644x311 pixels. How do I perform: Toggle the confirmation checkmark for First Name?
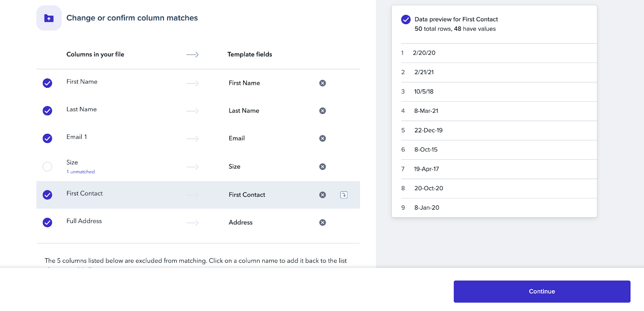coord(47,83)
